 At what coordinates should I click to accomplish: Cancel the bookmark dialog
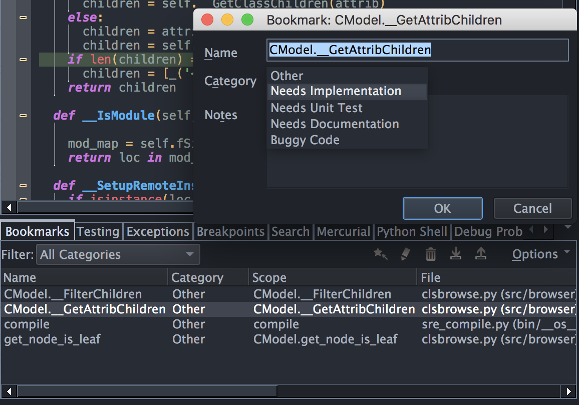point(532,209)
